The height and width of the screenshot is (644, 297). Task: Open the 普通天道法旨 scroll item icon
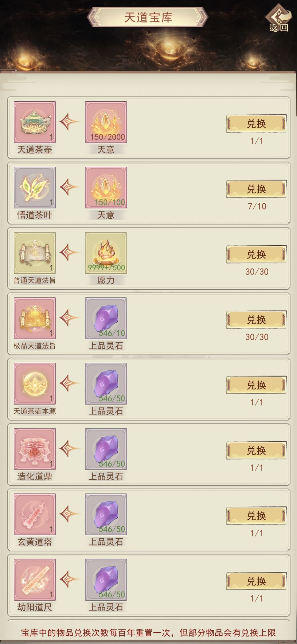(x=35, y=253)
